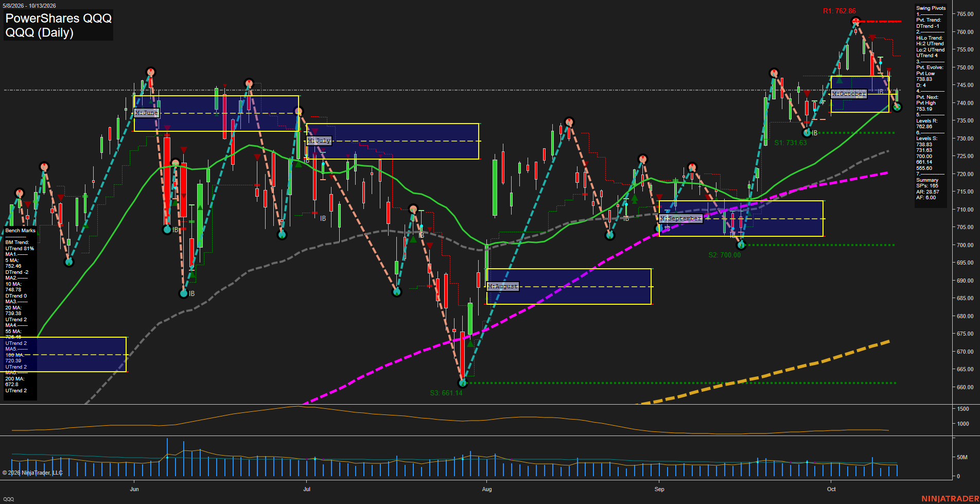The image size is (980, 504).
Task: Click the swing low pivot marker above S3
Action: coord(462,383)
